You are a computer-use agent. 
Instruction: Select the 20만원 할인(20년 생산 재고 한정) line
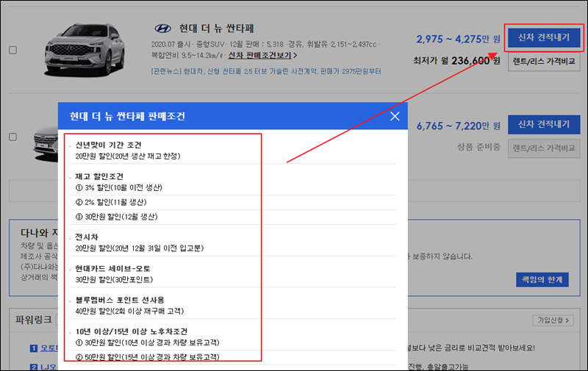128,156
